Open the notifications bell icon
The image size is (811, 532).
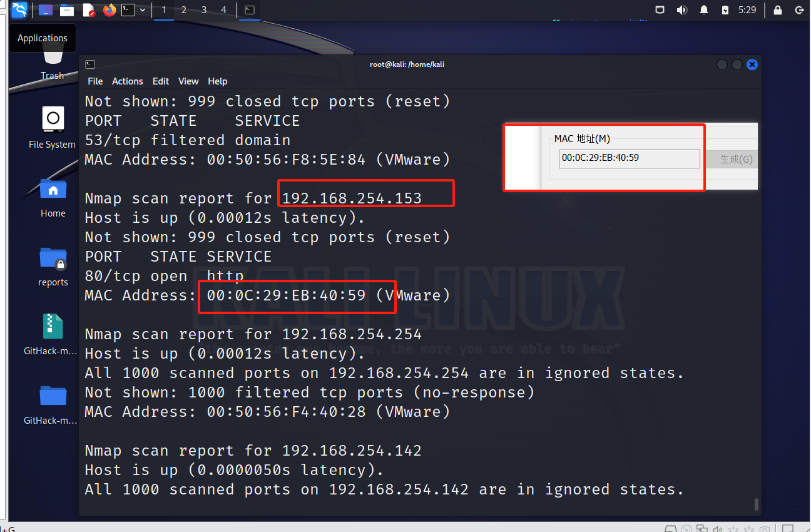pos(704,10)
